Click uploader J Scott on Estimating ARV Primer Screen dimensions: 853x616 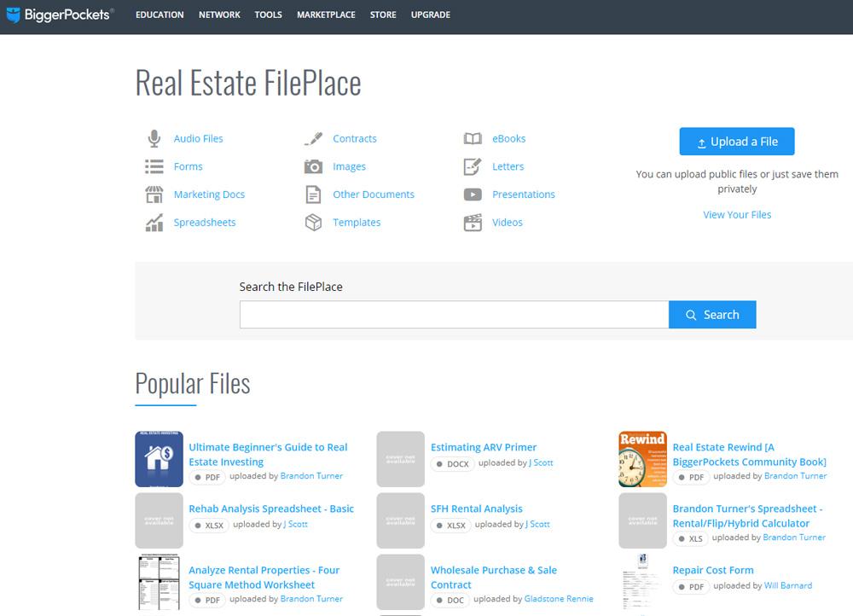click(541, 462)
